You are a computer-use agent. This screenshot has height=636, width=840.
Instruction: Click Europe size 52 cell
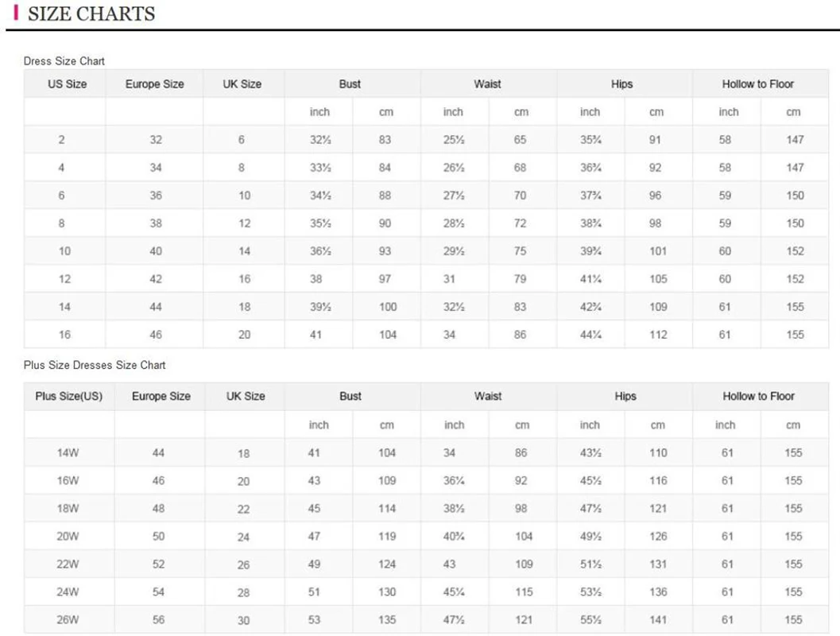point(159,564)
